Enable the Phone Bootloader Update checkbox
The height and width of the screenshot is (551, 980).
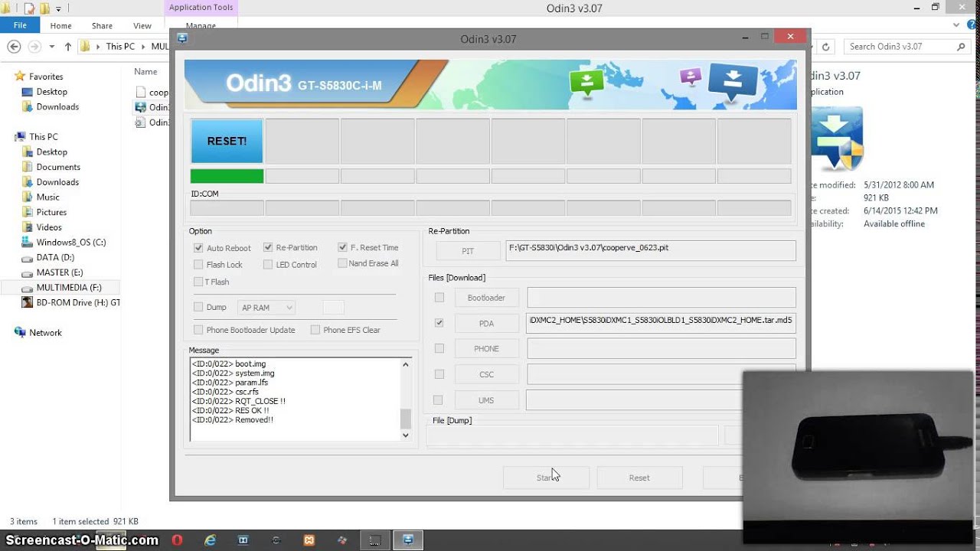click(198, 330)
